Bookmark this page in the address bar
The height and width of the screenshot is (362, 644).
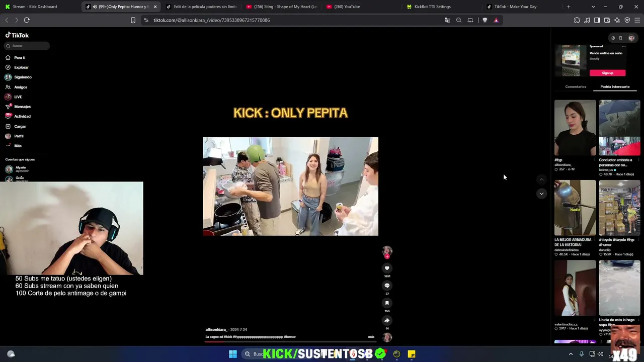click(x=133, y=20)
